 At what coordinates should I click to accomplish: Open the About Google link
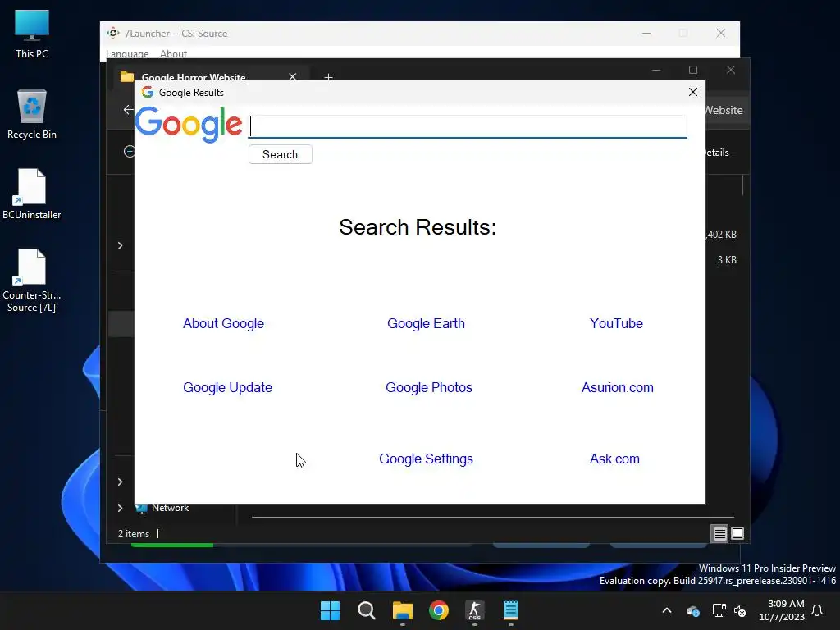[x=223, y=323]
